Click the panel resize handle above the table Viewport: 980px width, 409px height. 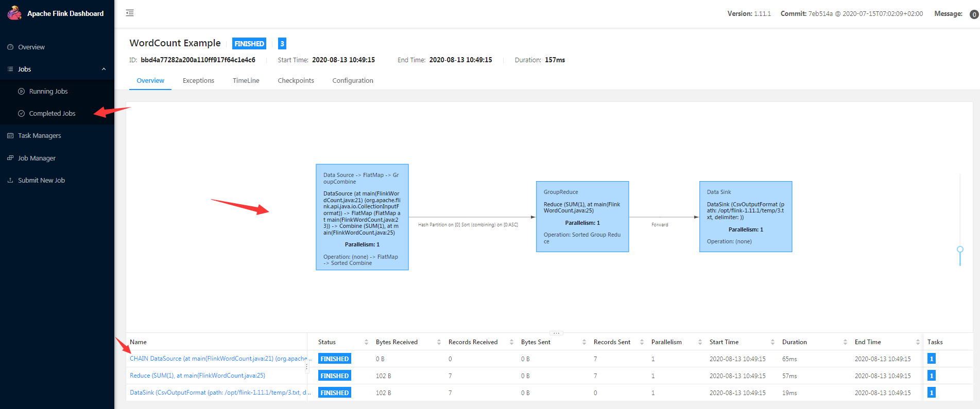[x=556, y=333]
